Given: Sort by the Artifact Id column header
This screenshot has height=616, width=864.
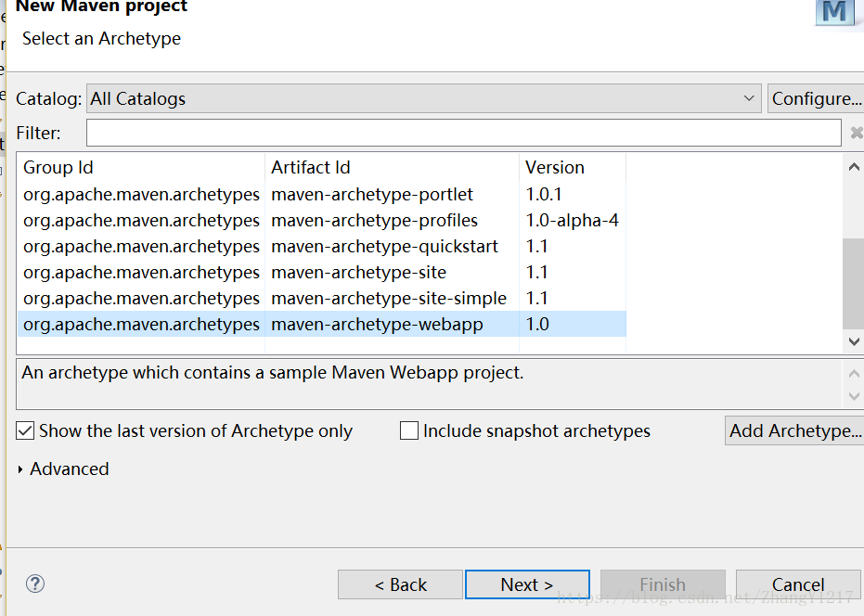Looking at the screenshot, I should 392,168.
